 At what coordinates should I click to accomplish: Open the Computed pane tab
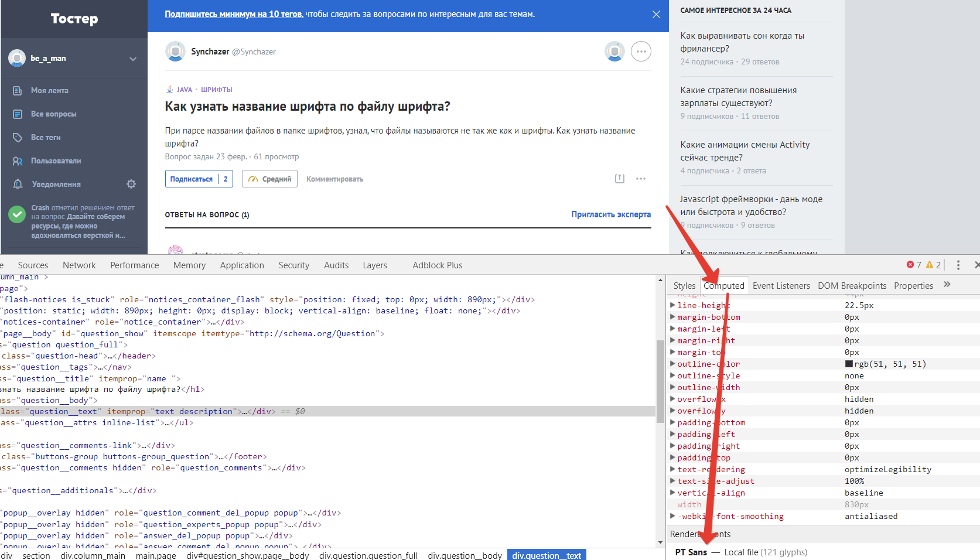[x=724, y=286]
